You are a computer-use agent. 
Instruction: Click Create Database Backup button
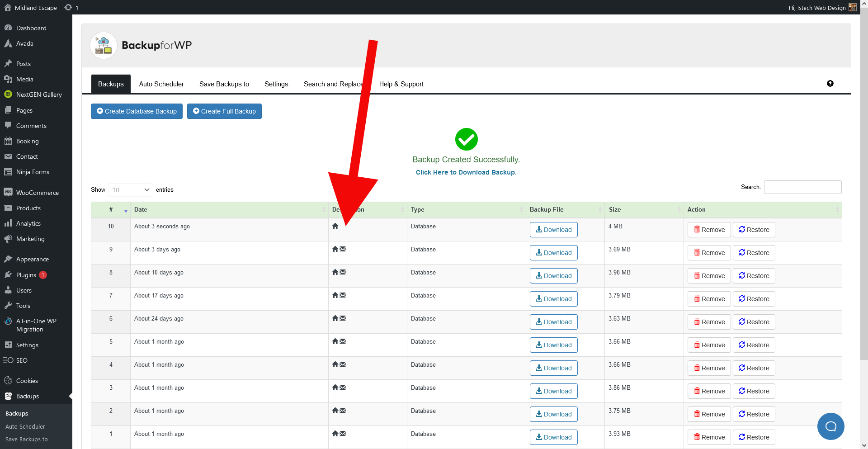[137, 111]
